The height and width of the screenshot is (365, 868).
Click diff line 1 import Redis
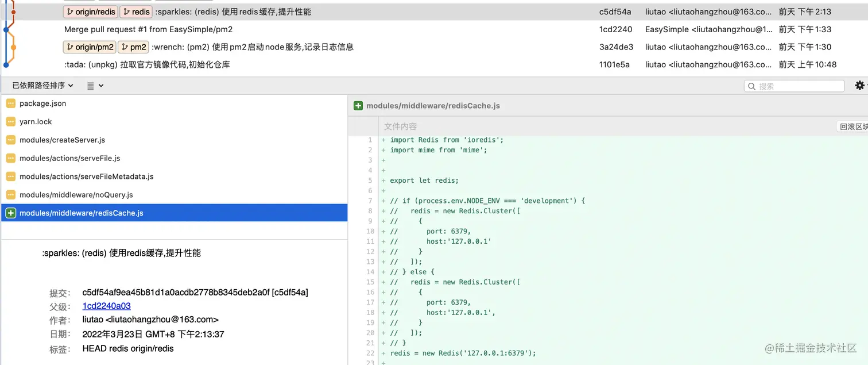(447, 140)
